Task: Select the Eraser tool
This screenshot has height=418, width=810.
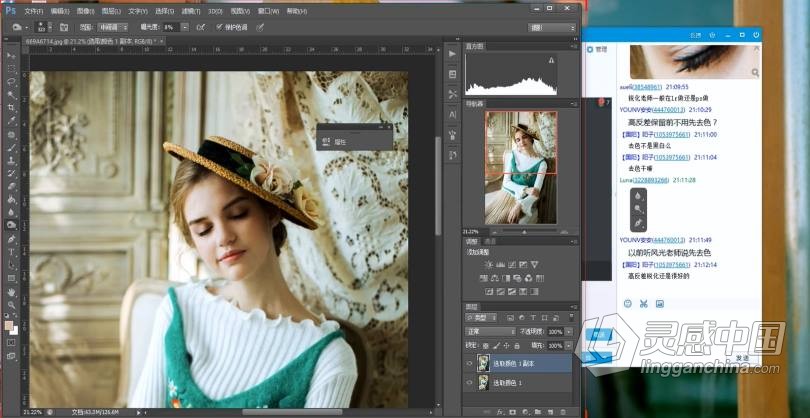Action: 11,186
